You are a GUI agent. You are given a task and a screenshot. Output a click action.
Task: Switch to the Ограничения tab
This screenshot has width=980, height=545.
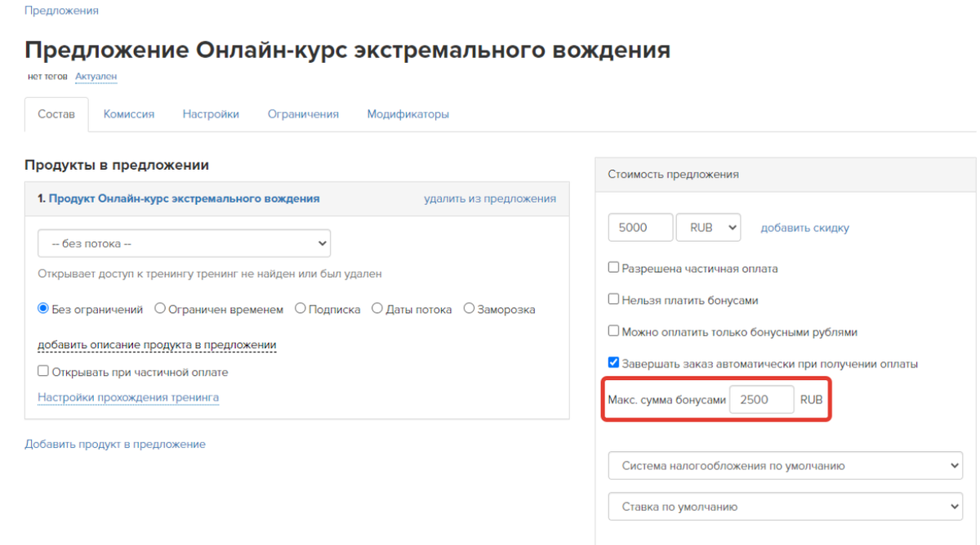(303, 114)
